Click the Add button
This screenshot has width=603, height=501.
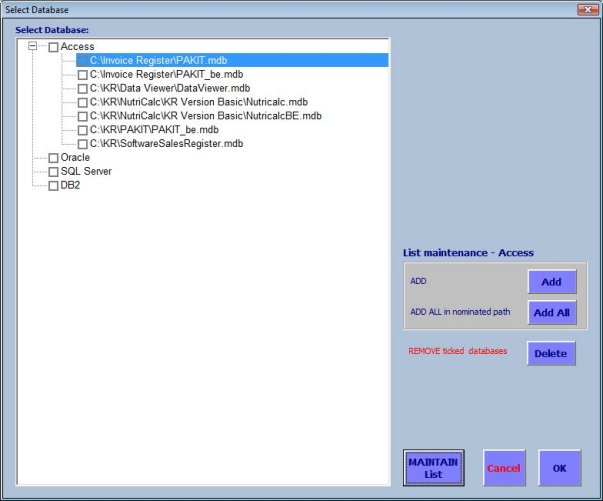click(x=552, y=282)
